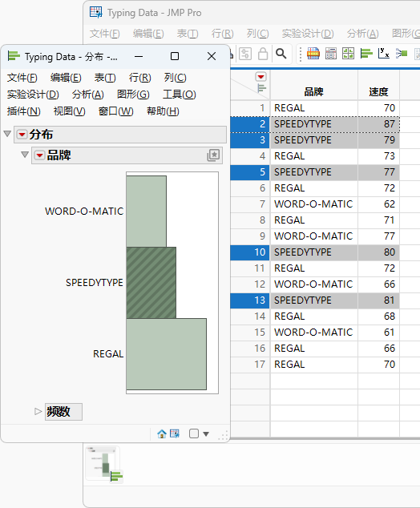This screenshot has height=508, width=420.
Task: Click the WORD-O-MATIC axis label in the histogram
Action: click(84, 212)
